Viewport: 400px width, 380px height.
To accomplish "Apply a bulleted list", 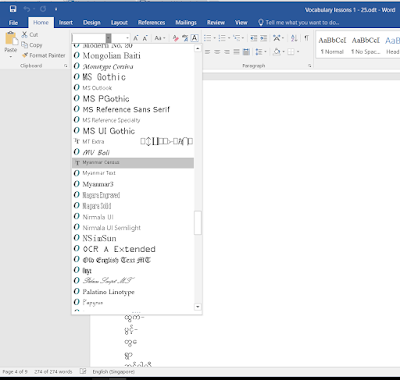I will pyautogui.click(x=207, y=38).
